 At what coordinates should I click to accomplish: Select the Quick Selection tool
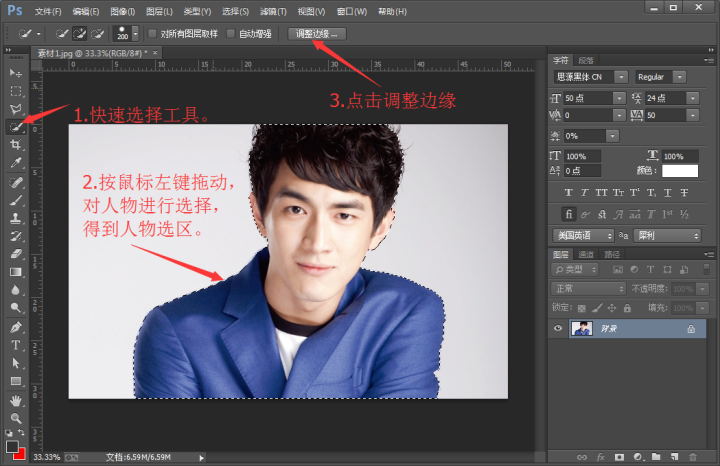[x=16, y=127]
